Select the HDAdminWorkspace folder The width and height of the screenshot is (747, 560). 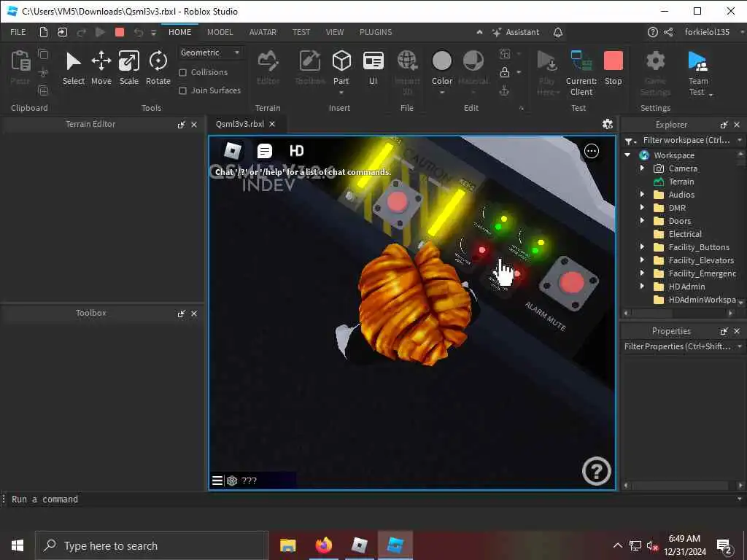tap(695, 300)
